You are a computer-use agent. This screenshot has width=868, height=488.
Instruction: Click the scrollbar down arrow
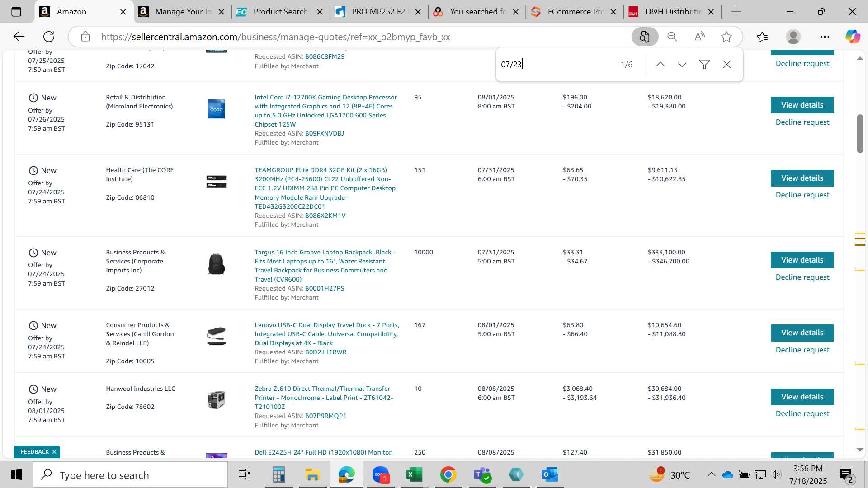click(860, 450)
